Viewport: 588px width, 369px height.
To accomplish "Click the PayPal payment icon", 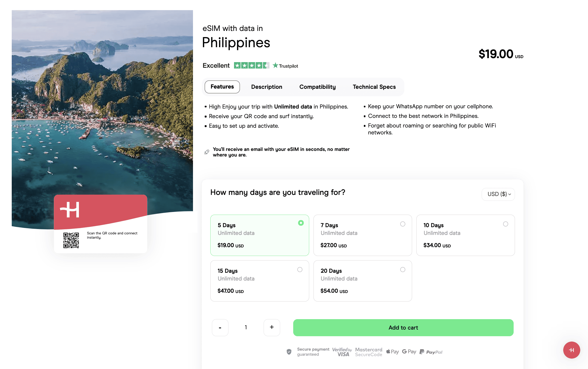I will coord(431,352).
